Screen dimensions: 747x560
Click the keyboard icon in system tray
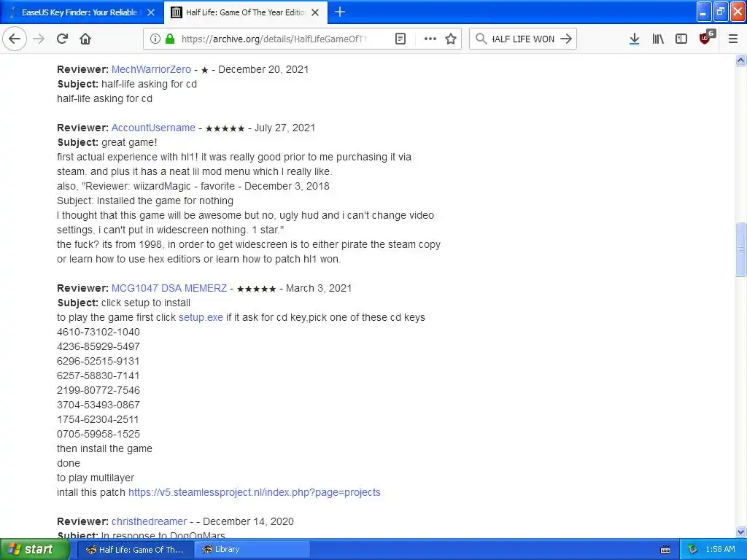pyautogui.click(x=665, y=550)
